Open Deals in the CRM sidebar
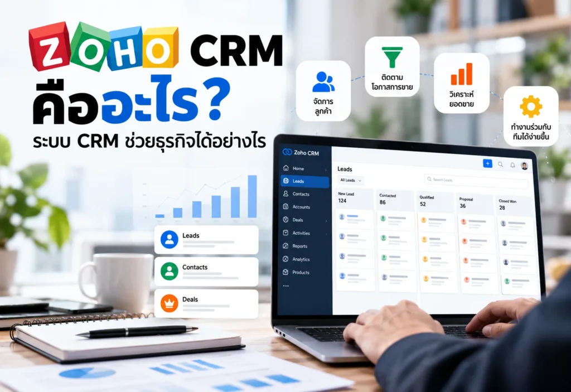 [305, 220]
